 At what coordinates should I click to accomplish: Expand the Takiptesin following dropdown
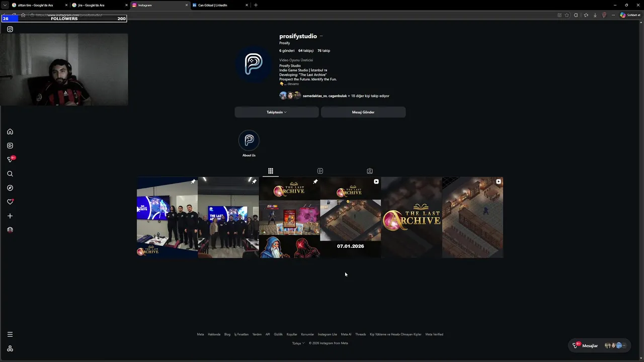pyautogui.click(x=277, y=112)
